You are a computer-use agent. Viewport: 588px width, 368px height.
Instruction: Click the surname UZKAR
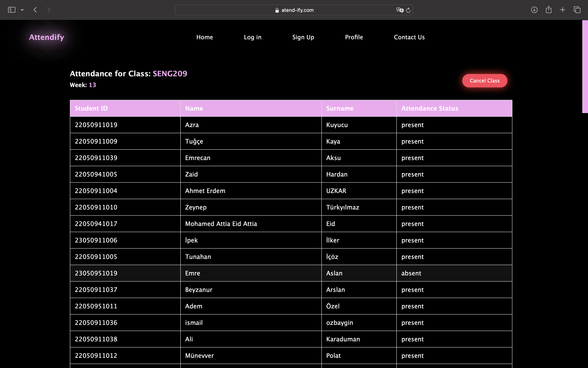coord(336,191)
